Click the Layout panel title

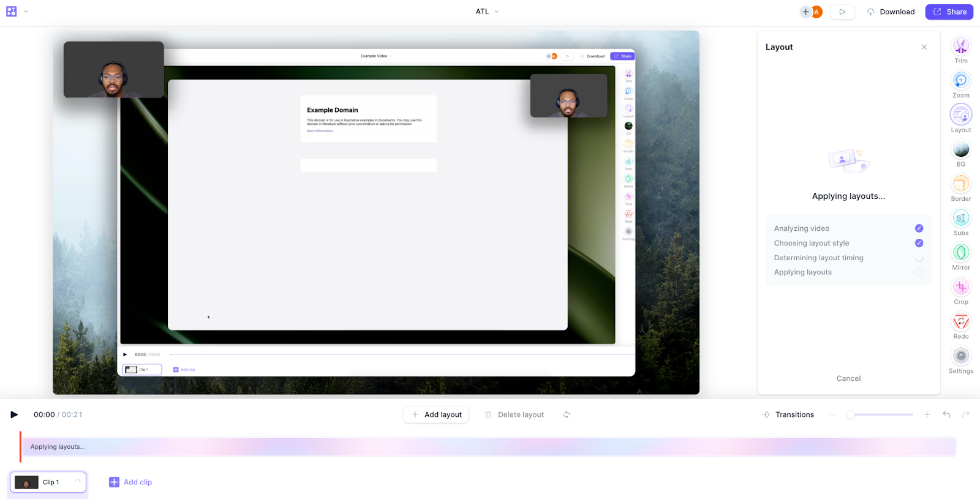[779, 47]
